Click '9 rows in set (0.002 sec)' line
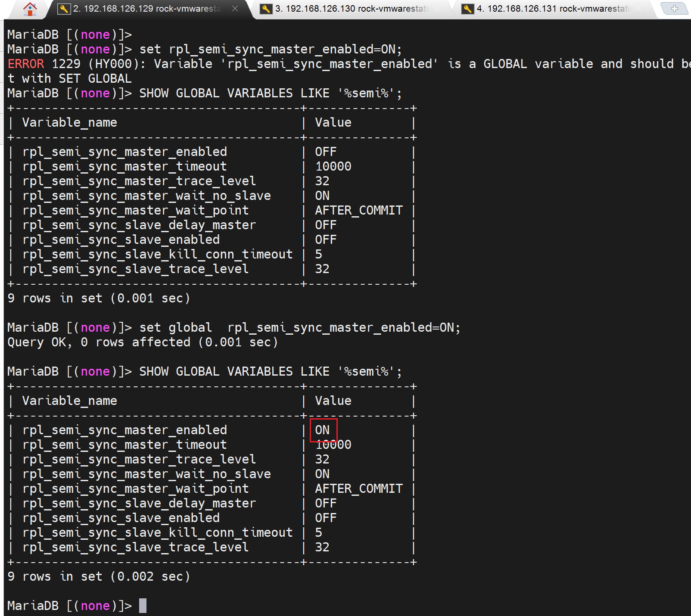 tap(99, 576)
